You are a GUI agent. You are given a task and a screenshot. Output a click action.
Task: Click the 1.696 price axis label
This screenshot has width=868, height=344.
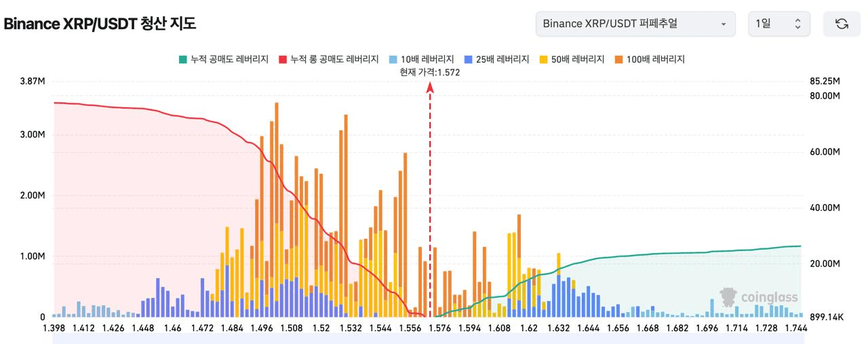tap(707, 328)
